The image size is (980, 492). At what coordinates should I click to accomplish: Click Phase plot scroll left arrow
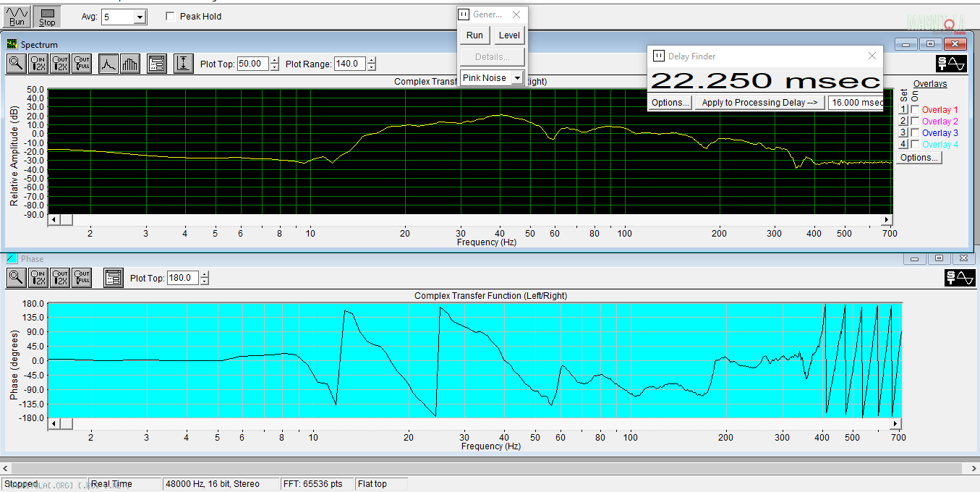tap(54, 423)
